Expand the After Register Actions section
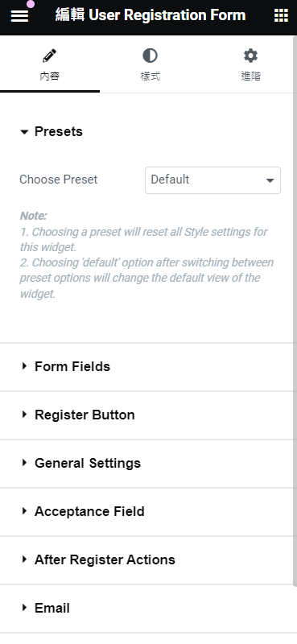Viewport: 297px width, 644px height. click(x=147, y=559)
